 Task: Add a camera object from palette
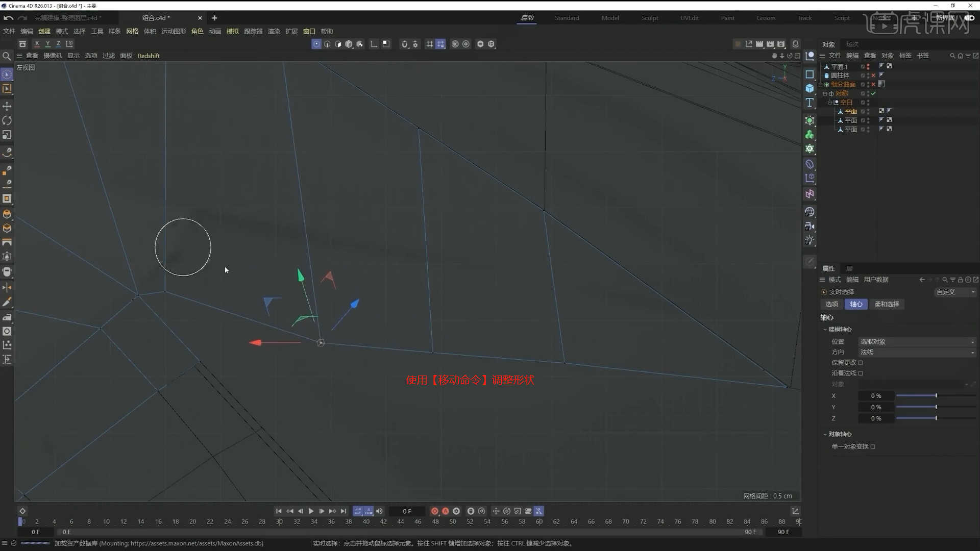pos(810,226)
